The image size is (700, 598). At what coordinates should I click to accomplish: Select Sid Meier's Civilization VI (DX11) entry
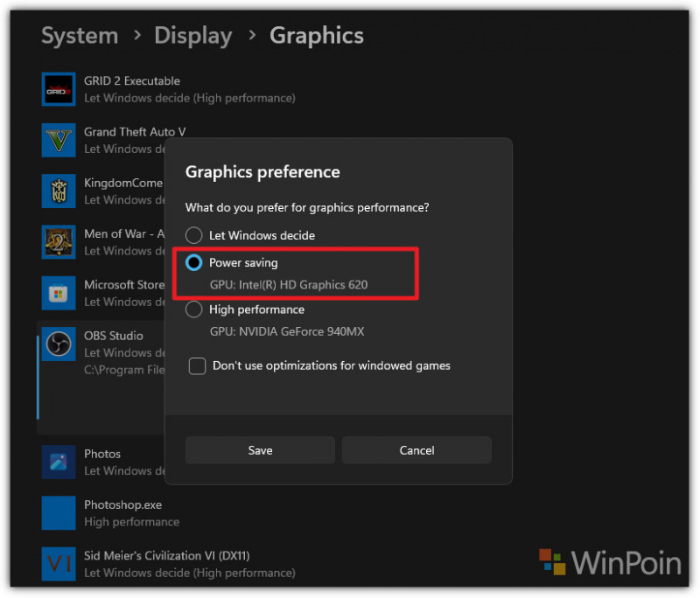168,564
